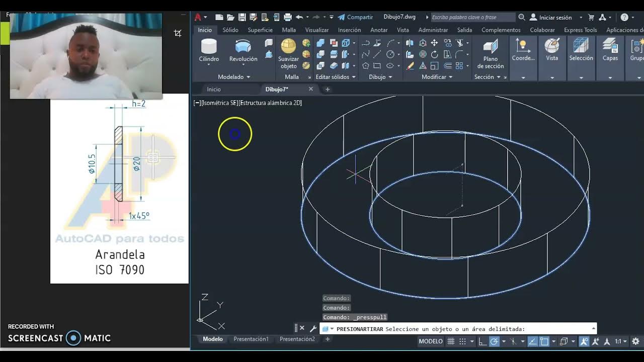Switch to the Sólido ribbon tab
This screenshot has height=362, width=644.
(x=230, y=30)
